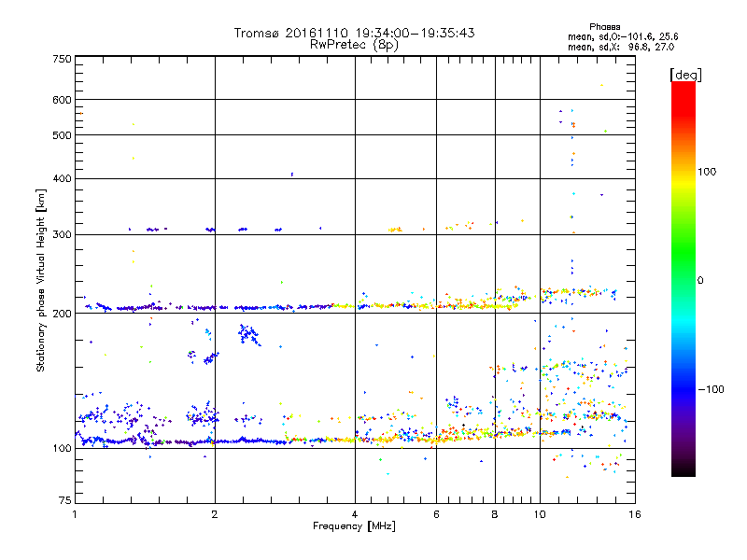Select the 'mean, sd,X: 96.8, 27.0' statistic
747x560 pixels.
[x=621, y=48]
